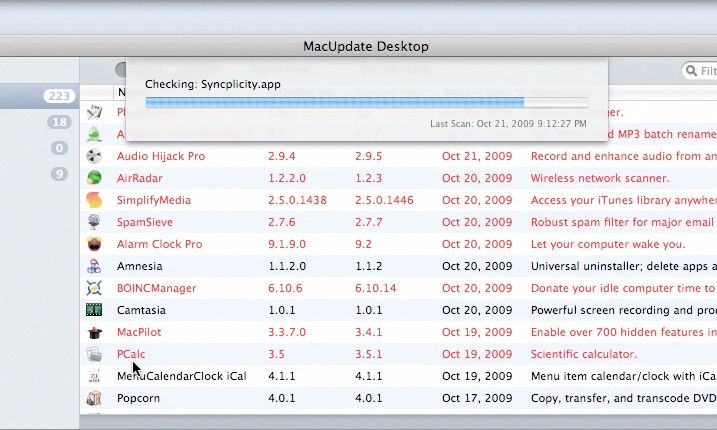The width and height of the screenshot is (717, 430).
Task: Click BOINCManager current version 6.10.14
Action: [x=375, y=288]
